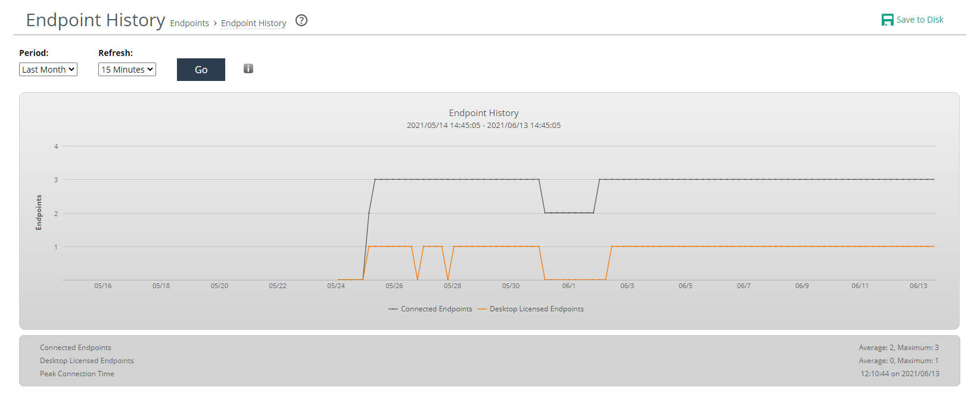
Task: Click the 06/3 x-axis date label
Action: (x=627, y=286)
